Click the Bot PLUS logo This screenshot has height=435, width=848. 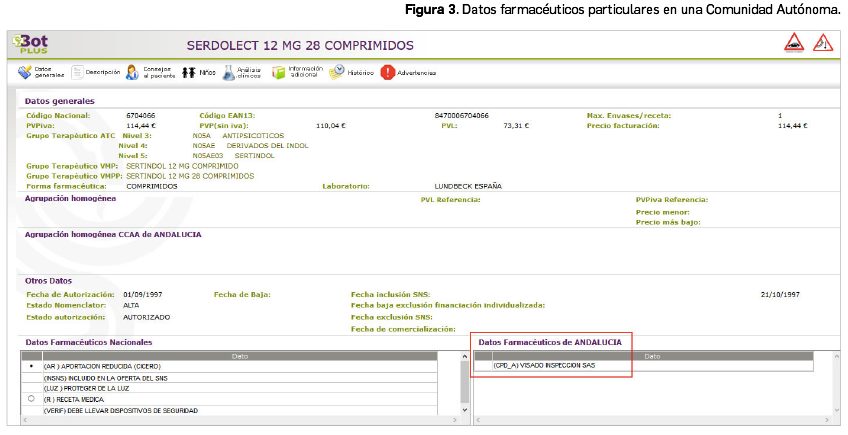[31, 44]
